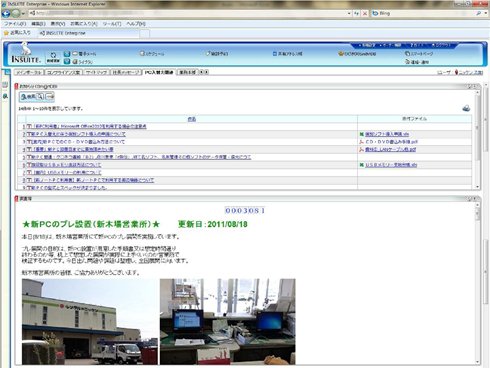Image resolution: width=490 pixels, height=368 pixels.
Task: Click inside the Bing search box
Action: [427, 13]
